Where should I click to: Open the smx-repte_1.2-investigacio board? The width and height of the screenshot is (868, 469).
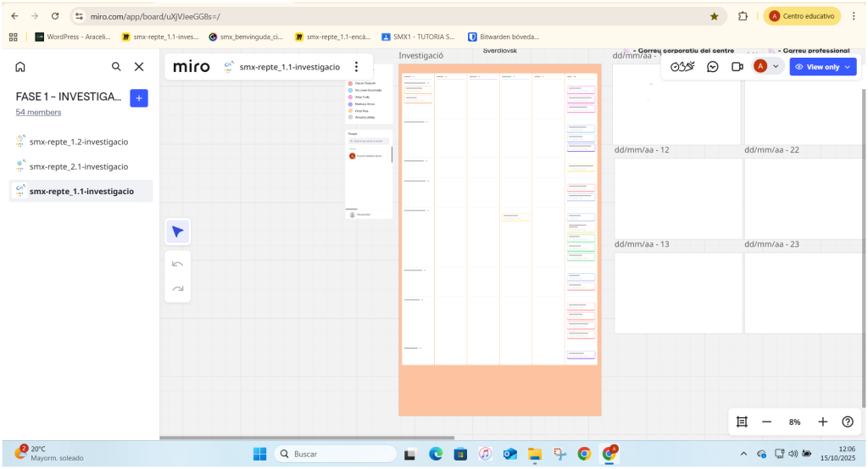79,142
